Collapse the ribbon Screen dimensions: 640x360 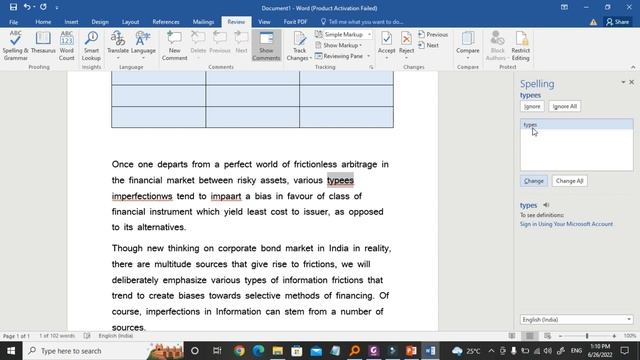633,67
